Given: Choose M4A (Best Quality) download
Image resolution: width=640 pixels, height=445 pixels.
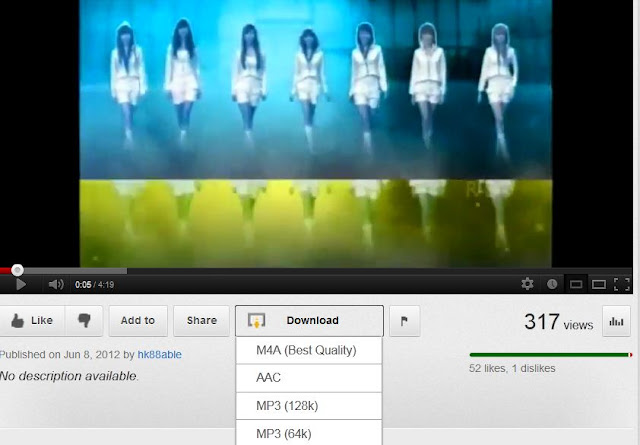Looking at the screenshot, I should point(309,350).
